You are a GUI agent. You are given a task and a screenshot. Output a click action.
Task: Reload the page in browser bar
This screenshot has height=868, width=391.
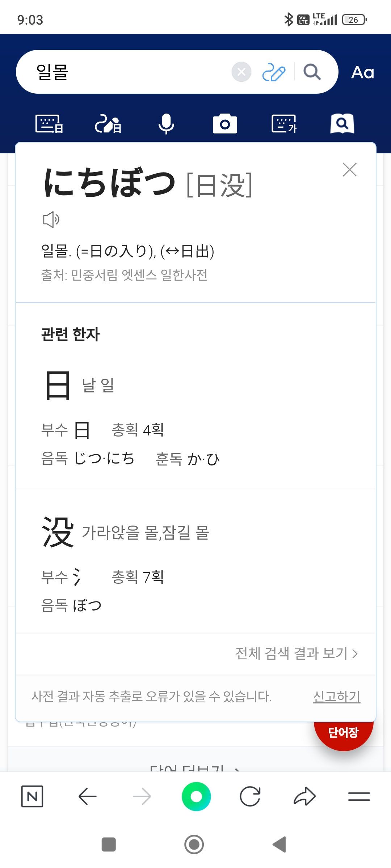pyautogui.click(x=250, y=796)
